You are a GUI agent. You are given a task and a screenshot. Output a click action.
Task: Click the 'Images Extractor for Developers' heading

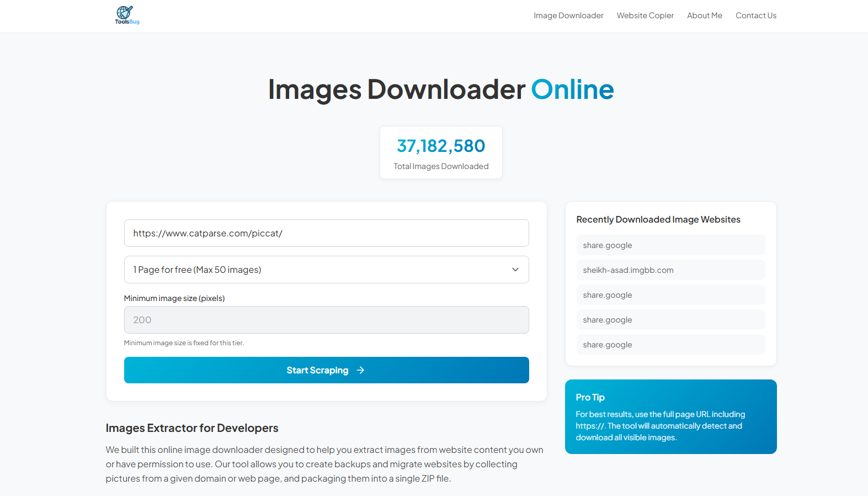coord(192,428)
